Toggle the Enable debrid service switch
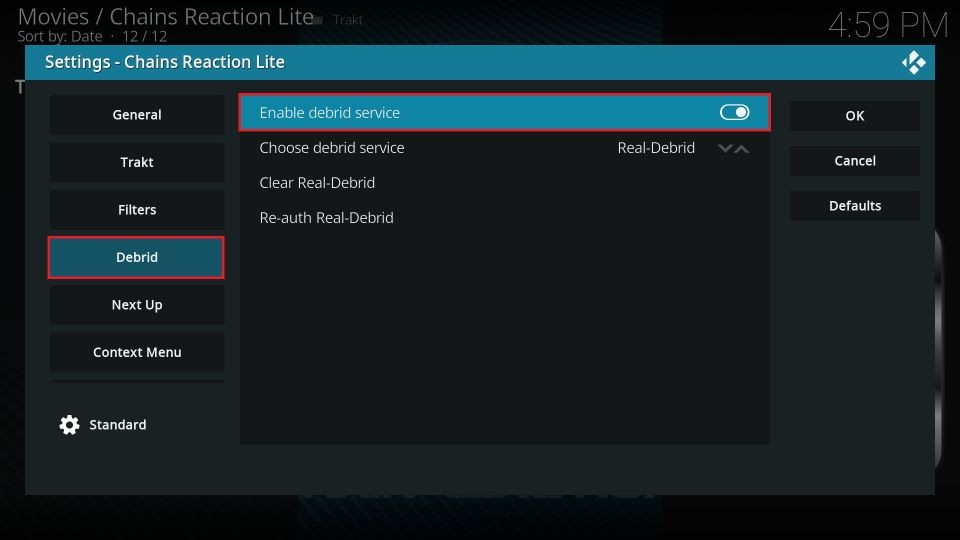The height and width of the screenshot is (540, 960). coord(734,112)
